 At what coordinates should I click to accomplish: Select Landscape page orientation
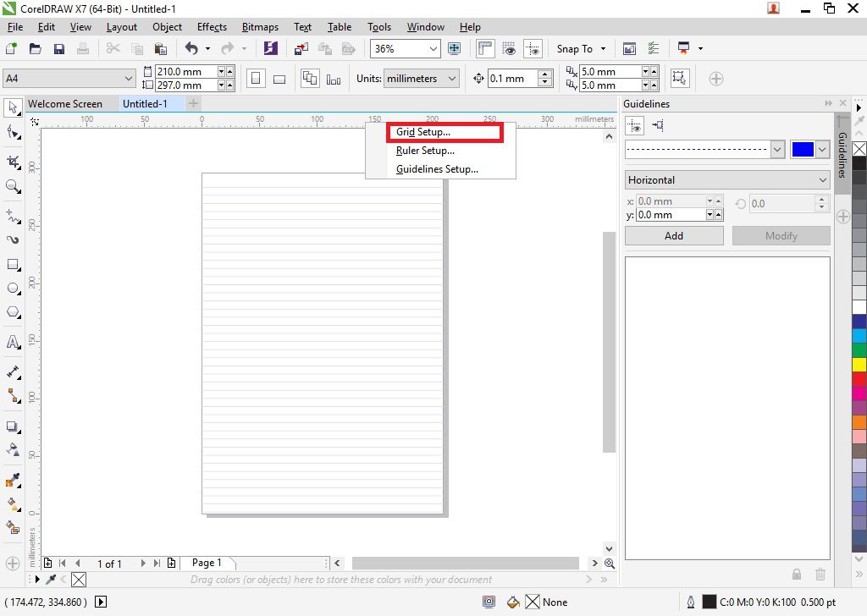(279, 79)
